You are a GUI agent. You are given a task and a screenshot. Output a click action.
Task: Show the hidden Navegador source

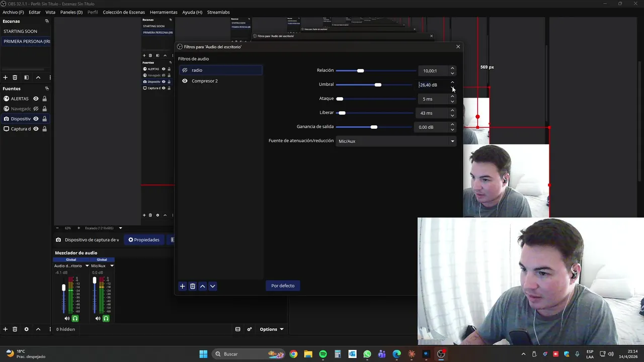point(36,109)
